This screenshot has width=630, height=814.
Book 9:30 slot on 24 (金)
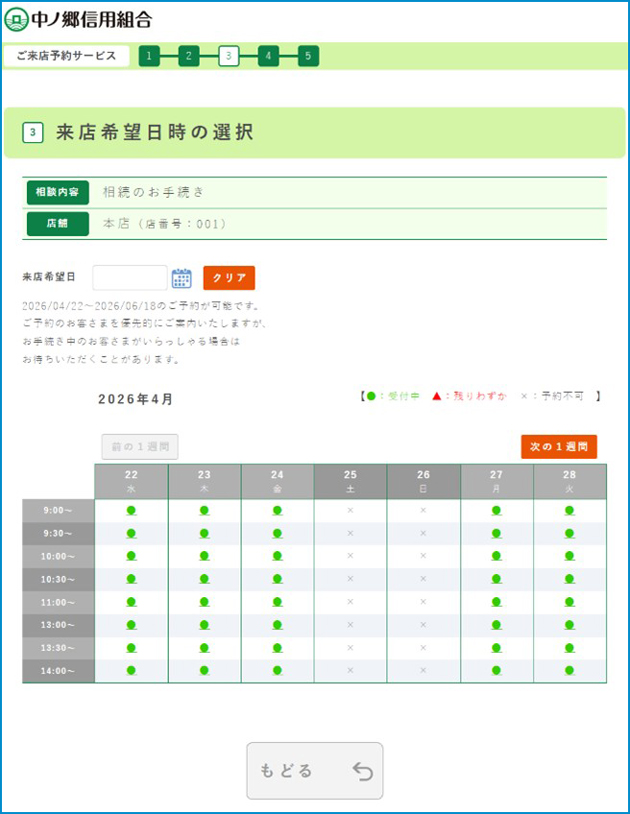[278, 533]
